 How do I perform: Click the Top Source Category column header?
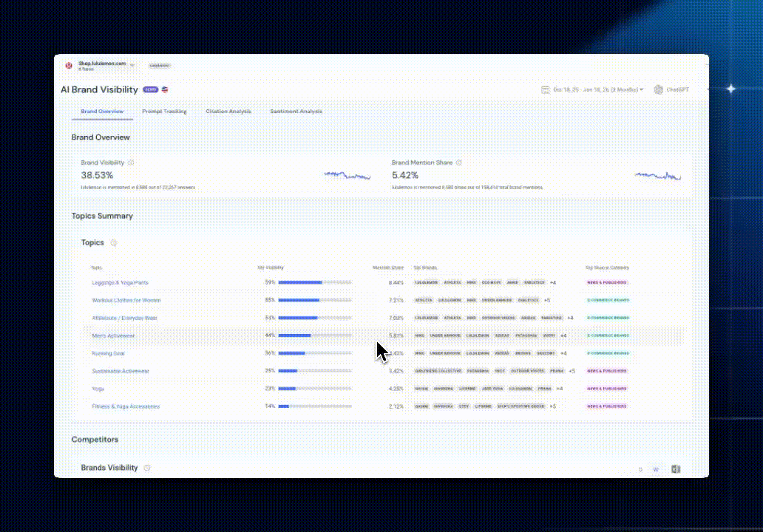point(607,267)
